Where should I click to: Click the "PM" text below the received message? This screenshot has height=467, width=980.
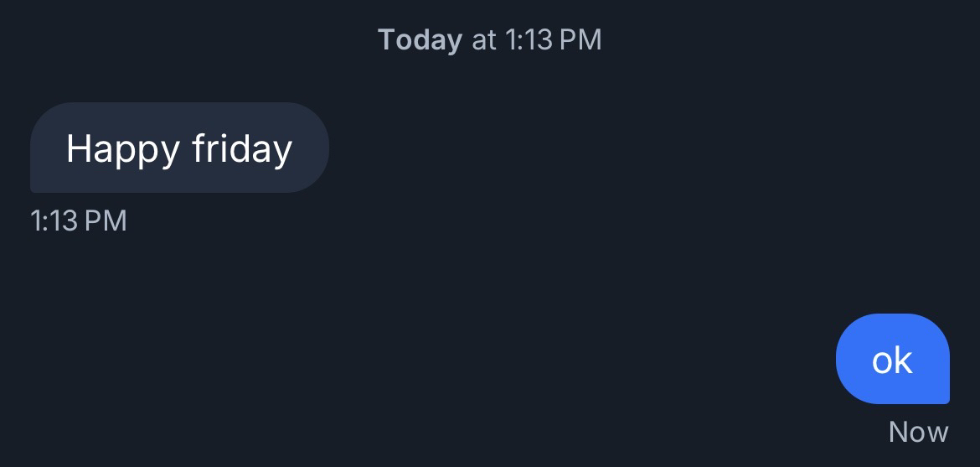[x=106, y=221]
